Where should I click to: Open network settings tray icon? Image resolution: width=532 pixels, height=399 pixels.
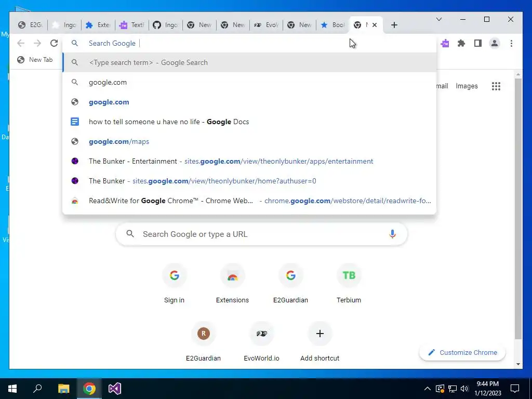[453, 389]
